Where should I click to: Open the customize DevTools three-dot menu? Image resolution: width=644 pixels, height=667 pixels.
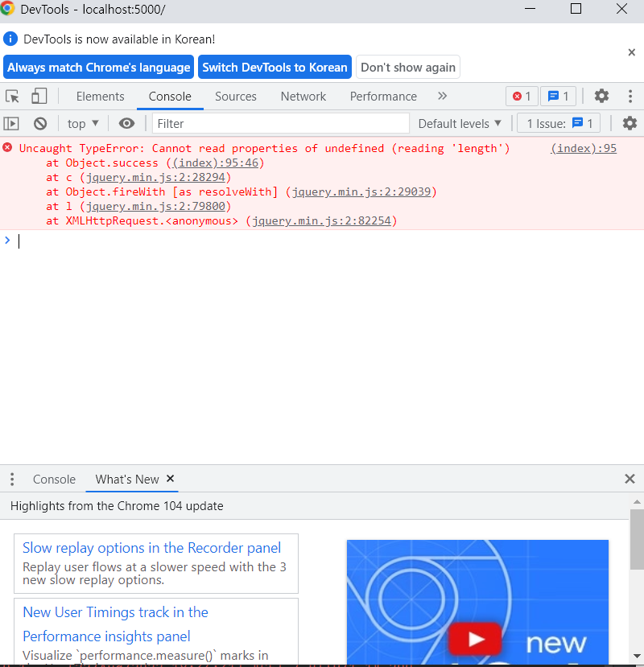(x=630, y=97)
